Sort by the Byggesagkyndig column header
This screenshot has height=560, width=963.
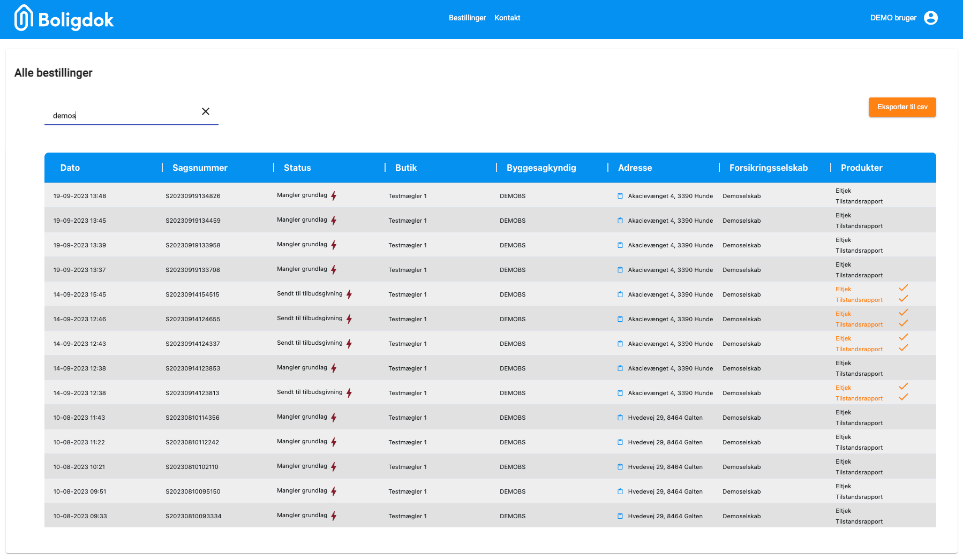(541, 168)
